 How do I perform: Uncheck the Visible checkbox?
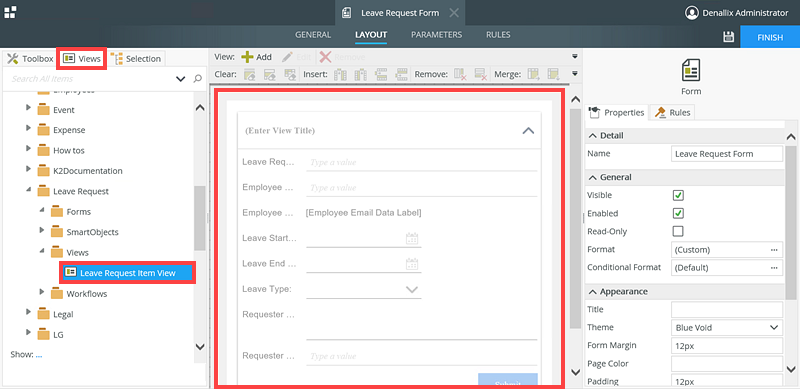coord(678,195)
